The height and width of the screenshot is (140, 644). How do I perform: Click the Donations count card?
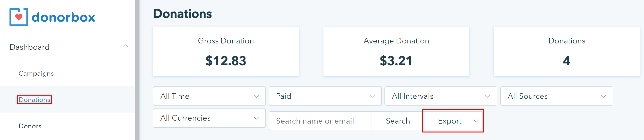[x=567, y=52]
